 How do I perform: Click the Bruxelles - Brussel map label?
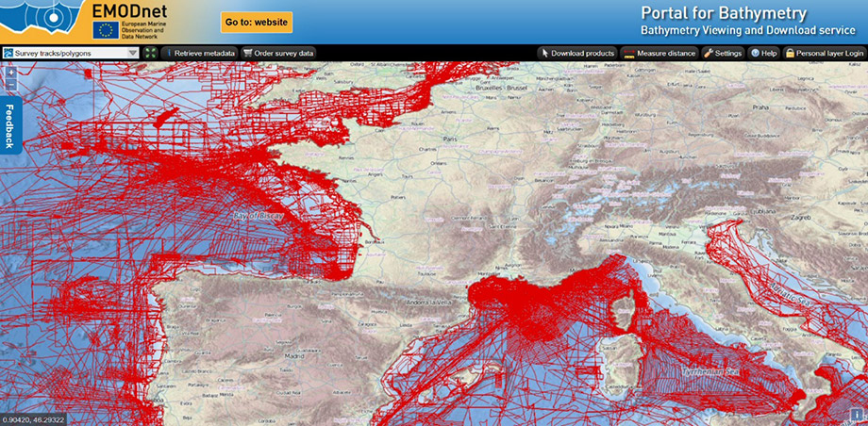tap(503, 88)
